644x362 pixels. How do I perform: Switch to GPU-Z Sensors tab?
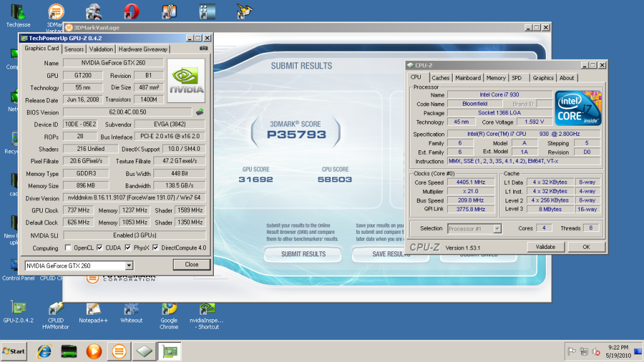[74, 49]
